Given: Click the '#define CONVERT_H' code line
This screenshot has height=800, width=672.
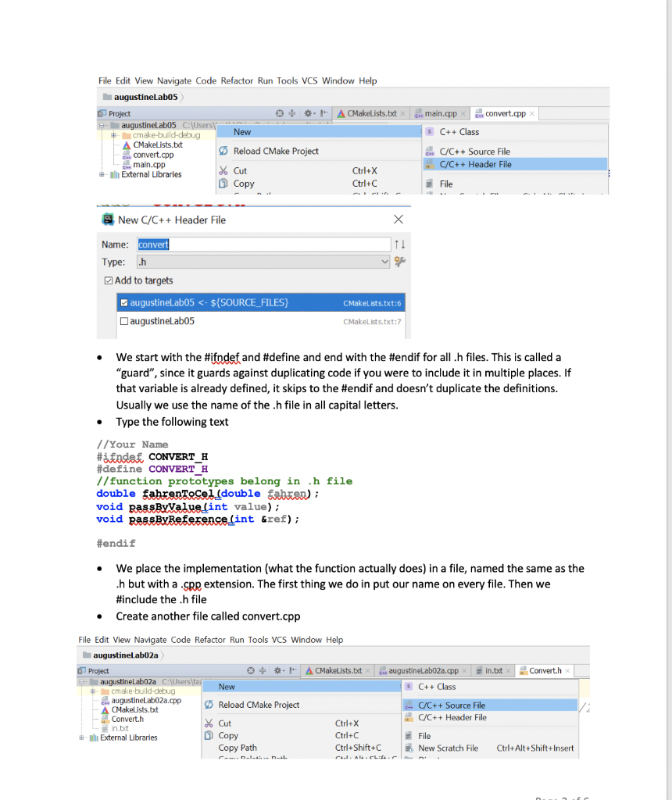Looking at the screenshot, I should click(152, 469).
